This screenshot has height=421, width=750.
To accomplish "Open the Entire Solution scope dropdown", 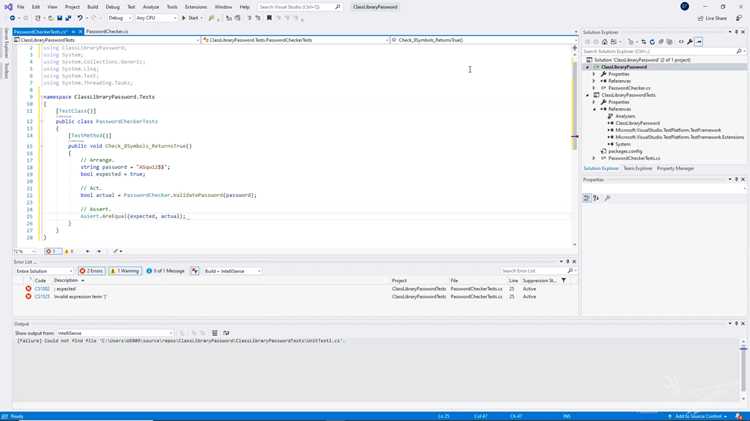I will pos(44,271).
